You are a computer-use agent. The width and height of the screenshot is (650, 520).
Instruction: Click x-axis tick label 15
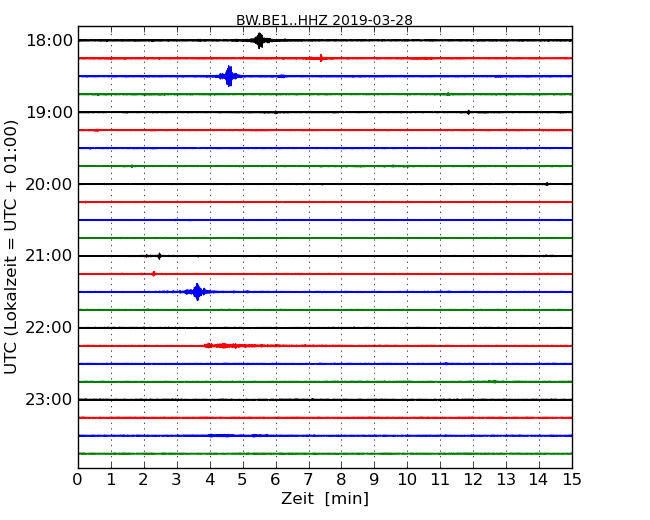click(572, 479)
